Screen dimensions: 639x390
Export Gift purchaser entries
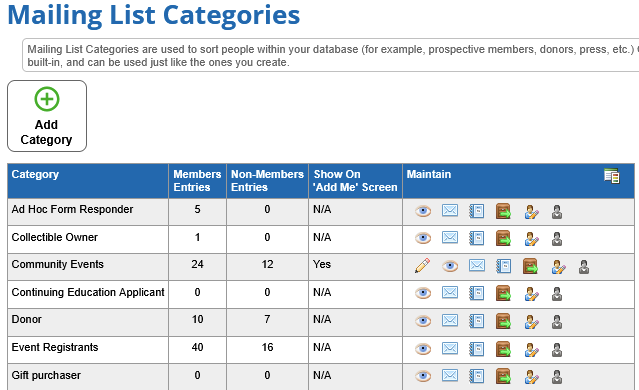(503, 376)
